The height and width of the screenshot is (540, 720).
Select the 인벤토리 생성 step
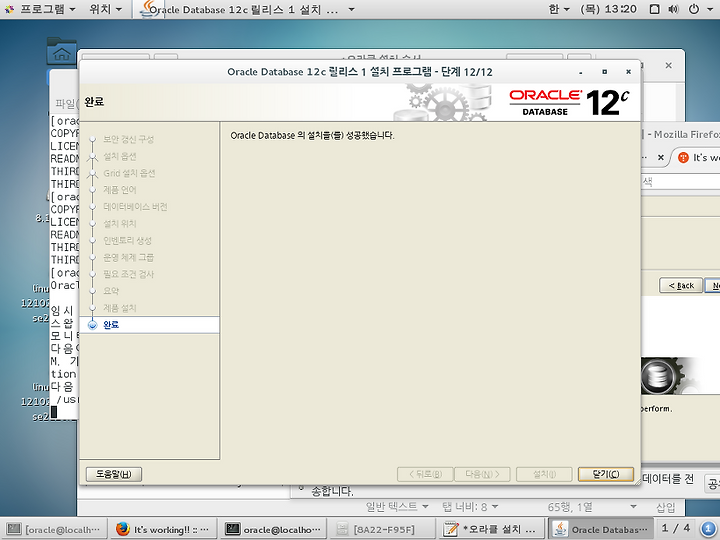pyautogui.click(x=127, y=240)
